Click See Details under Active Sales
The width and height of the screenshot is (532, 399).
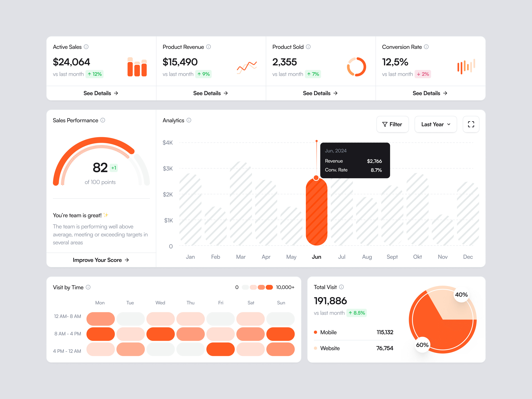coord(101,93)
